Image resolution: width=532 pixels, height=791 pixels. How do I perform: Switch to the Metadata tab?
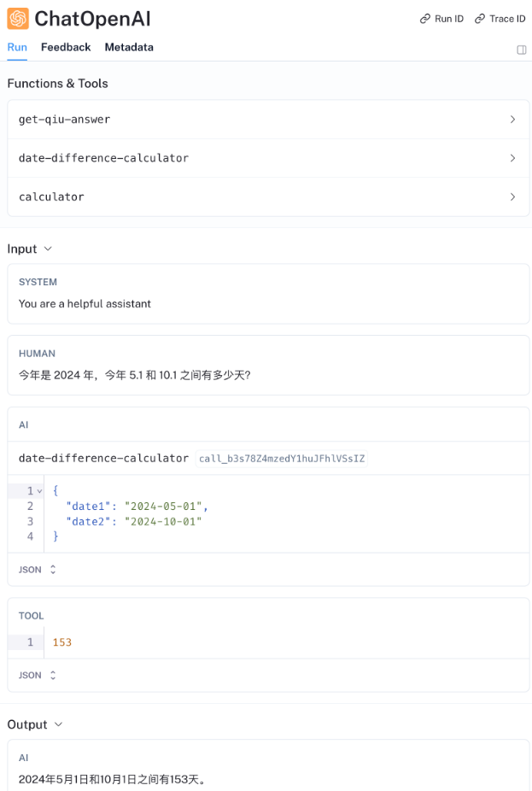click(x=129, y=47)
